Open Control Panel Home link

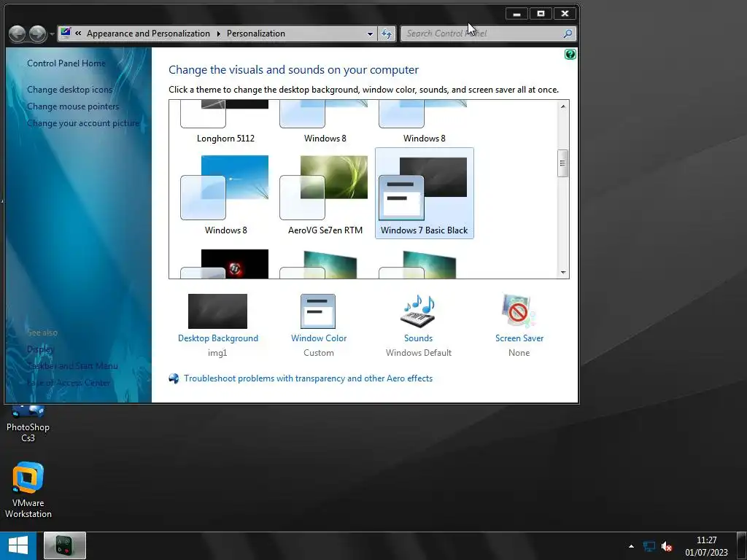(x=66, y=63)
